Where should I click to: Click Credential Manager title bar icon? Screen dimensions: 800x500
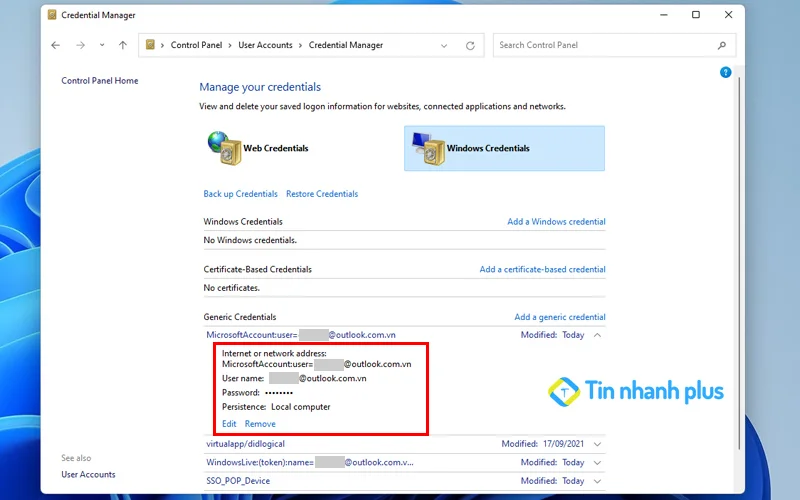pos(52,15)
